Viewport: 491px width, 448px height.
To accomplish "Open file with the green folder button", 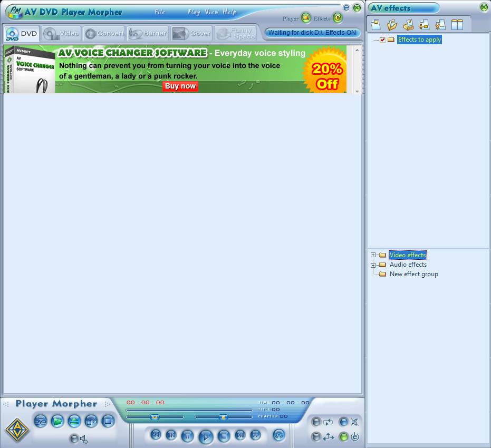I will pyautogui.click(x=57, y=421).
